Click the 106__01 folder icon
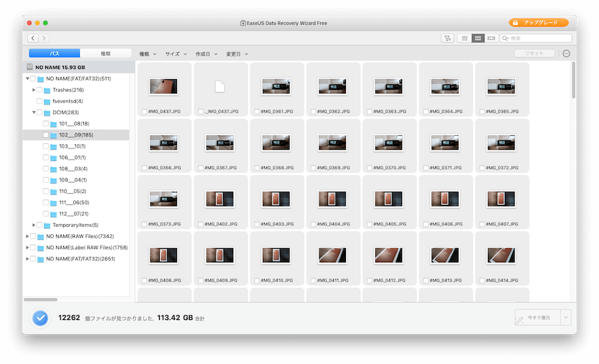 pos(53,158)
